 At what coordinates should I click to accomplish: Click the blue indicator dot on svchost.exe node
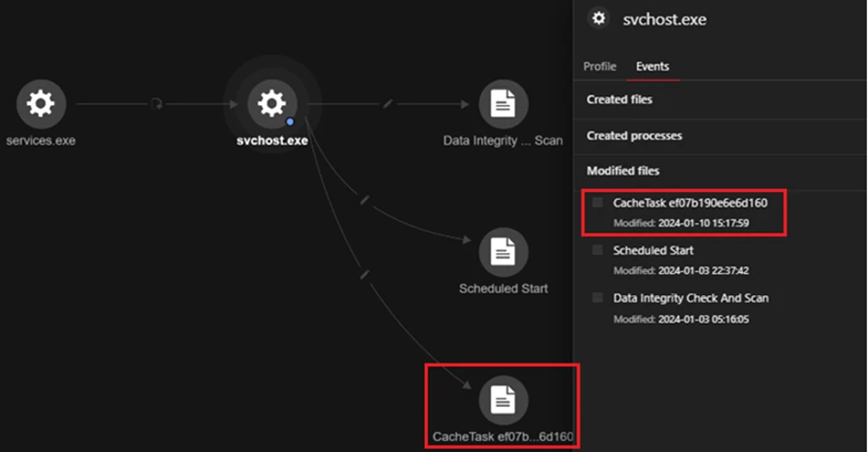(290, 121)
